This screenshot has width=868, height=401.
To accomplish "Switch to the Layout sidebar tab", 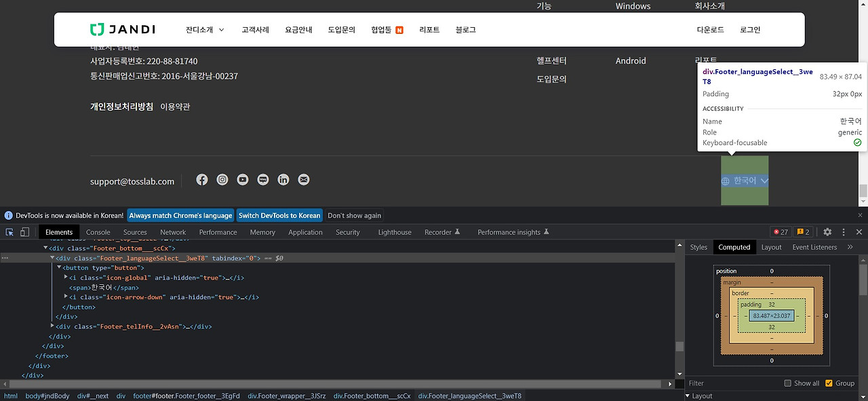I will point(771,247).
